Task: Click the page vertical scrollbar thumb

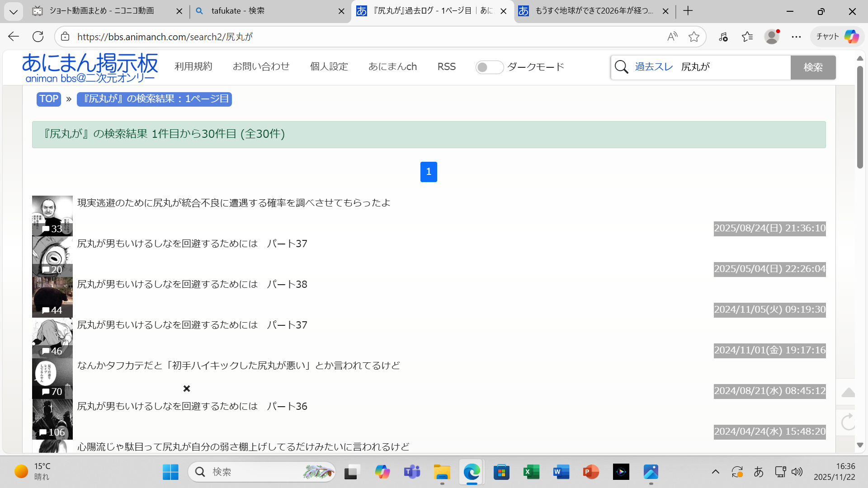Action: 860,117
